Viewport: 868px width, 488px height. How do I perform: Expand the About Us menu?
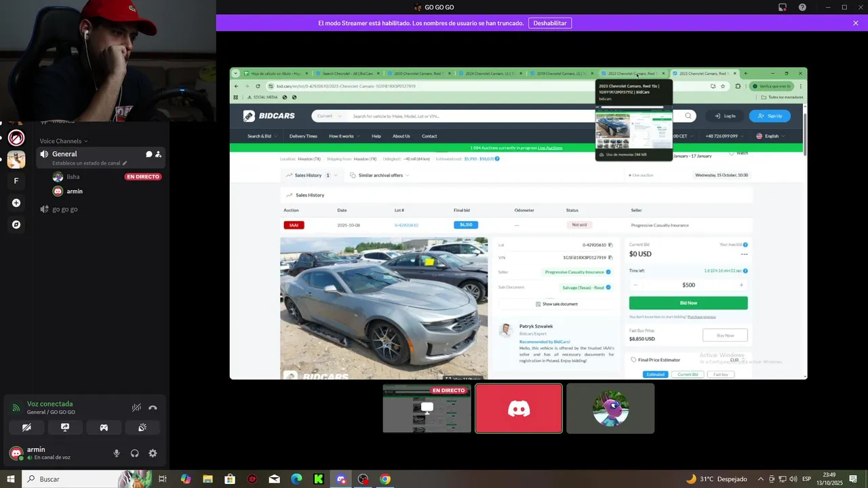(401, 136)
